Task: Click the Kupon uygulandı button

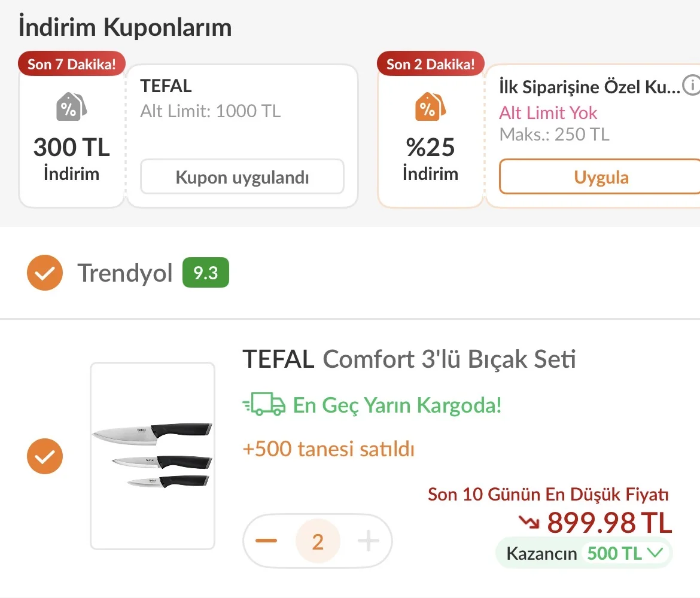Action: click(242, 177)
